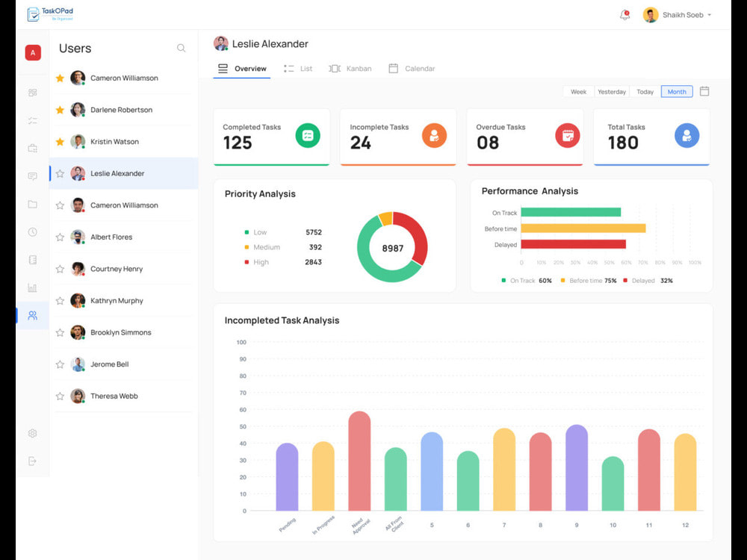Viewport: 747px width, 560px height.
Task: Select the Yesterday filter
Action: pos(612,91)
